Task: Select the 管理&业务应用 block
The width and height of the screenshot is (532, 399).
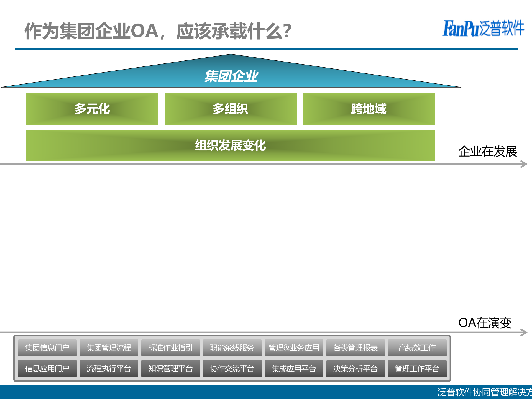Action: pos(294,348)
